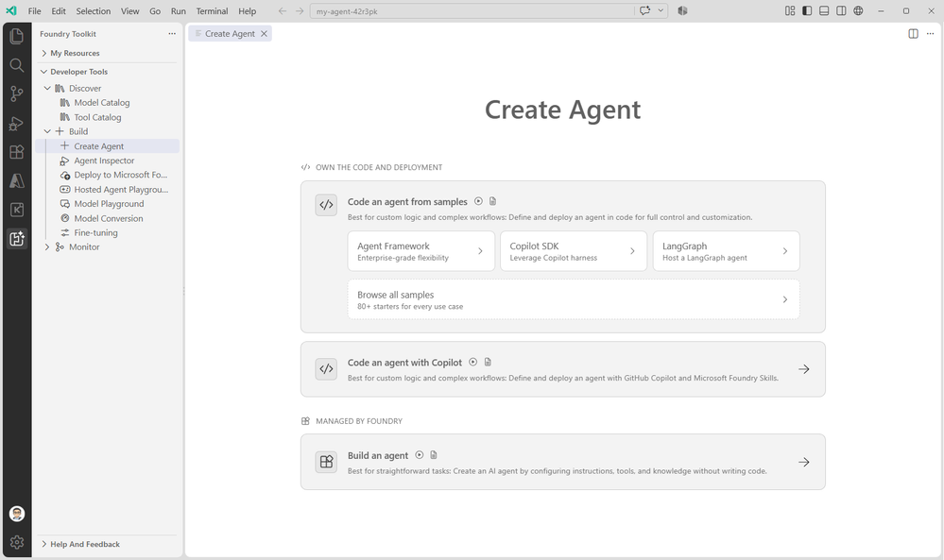Open the Edit menu

[x=59, y=10]
